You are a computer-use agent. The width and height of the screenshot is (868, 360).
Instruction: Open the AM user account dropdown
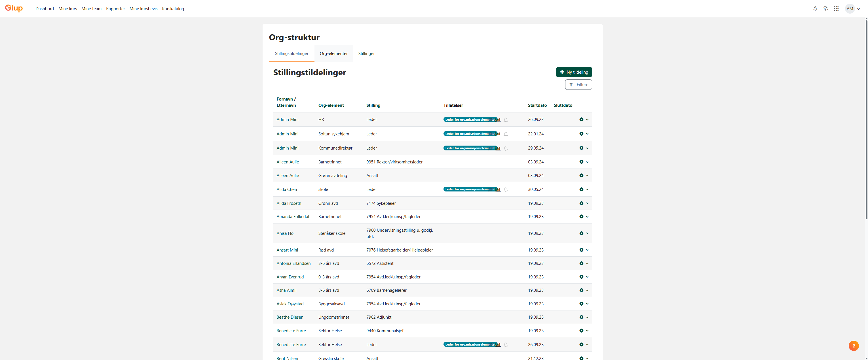click(852, 9)
